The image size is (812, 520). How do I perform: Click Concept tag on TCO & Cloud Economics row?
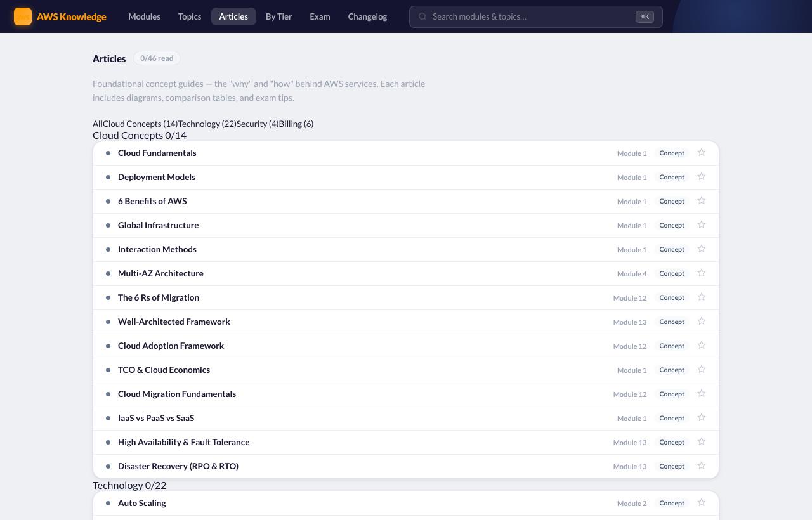672,370
